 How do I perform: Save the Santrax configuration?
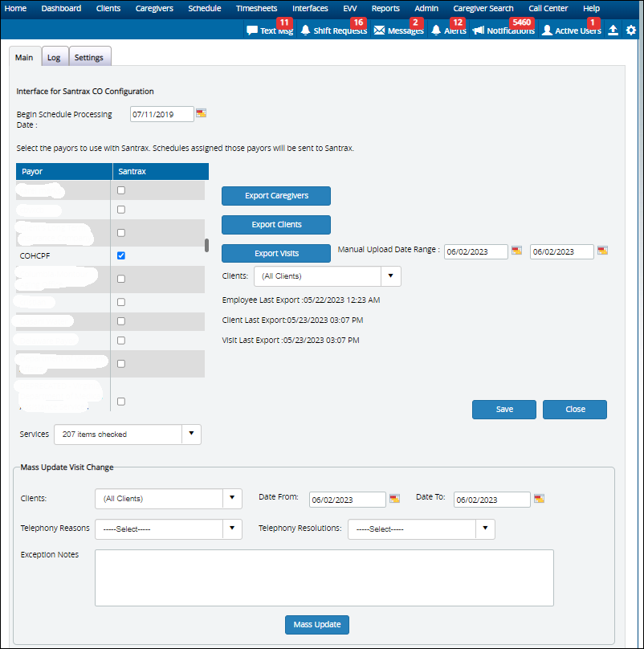pos(504,410)
